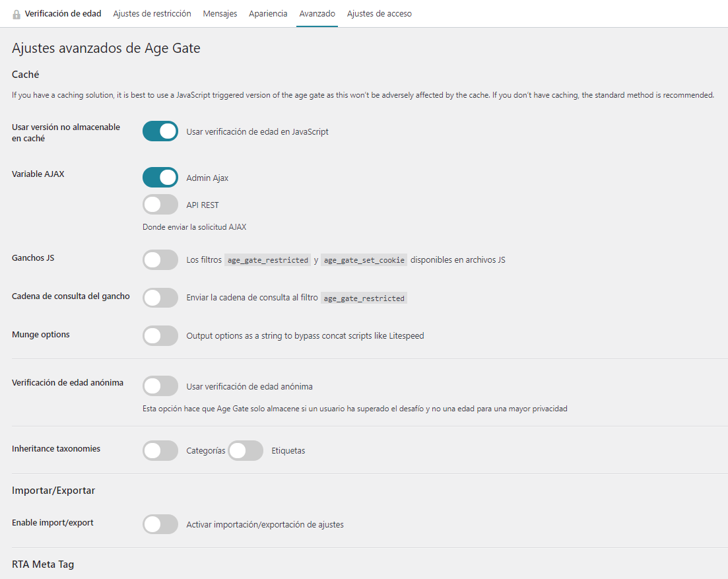
Task: Click the 'Ganchos JS' row label
Action: click(x=33, y=257)
